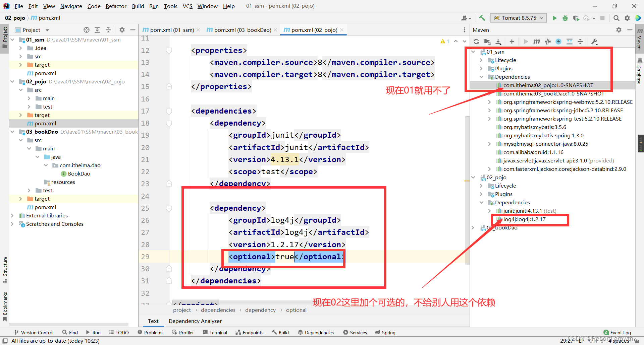The image size is (644, 345).
Task: Click 02_pojo breadcrumb in navigation bar
Action: click(x=15, y=18)
